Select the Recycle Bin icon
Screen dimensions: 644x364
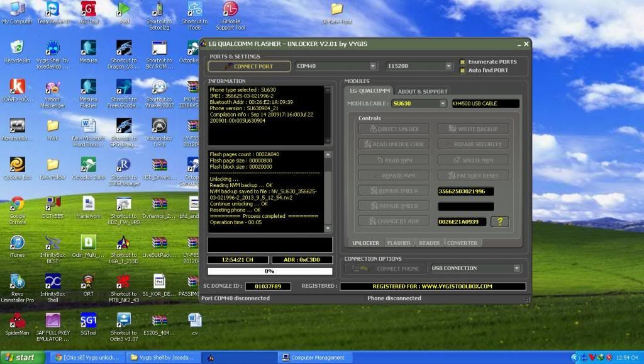17,52
